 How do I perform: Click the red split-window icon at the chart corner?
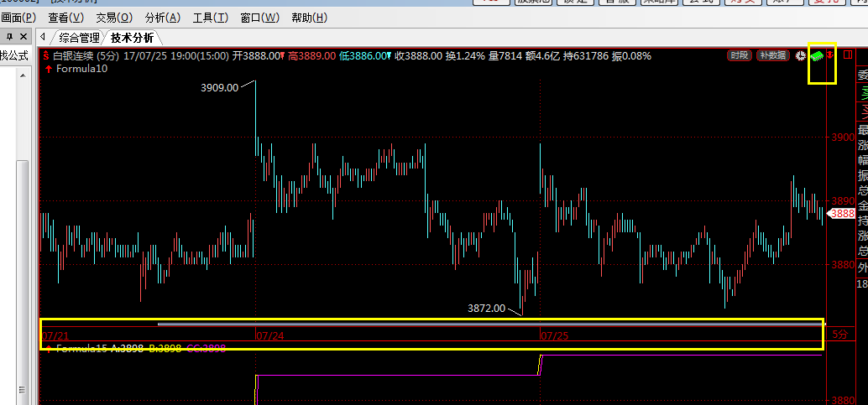[x=848, y=55]
